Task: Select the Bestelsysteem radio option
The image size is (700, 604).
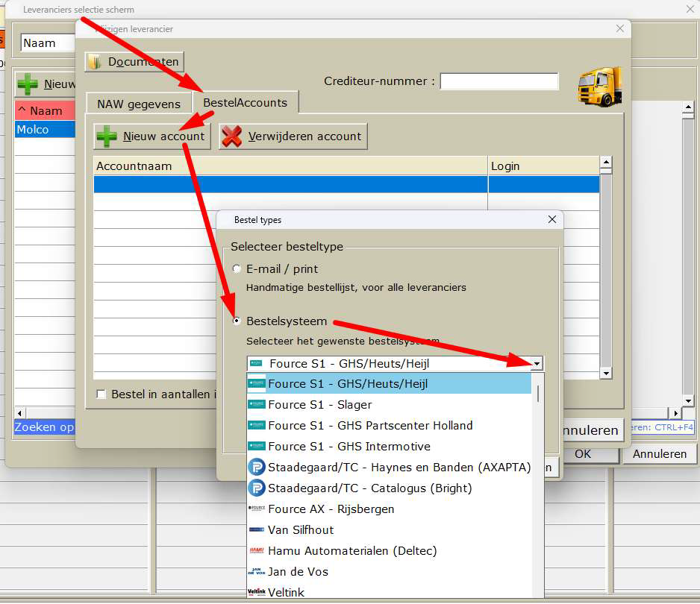Action: click(237, 321)
